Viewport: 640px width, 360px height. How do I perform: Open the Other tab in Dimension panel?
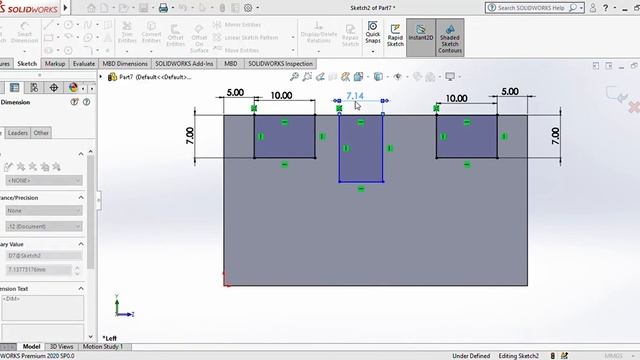tap(41, 133)
